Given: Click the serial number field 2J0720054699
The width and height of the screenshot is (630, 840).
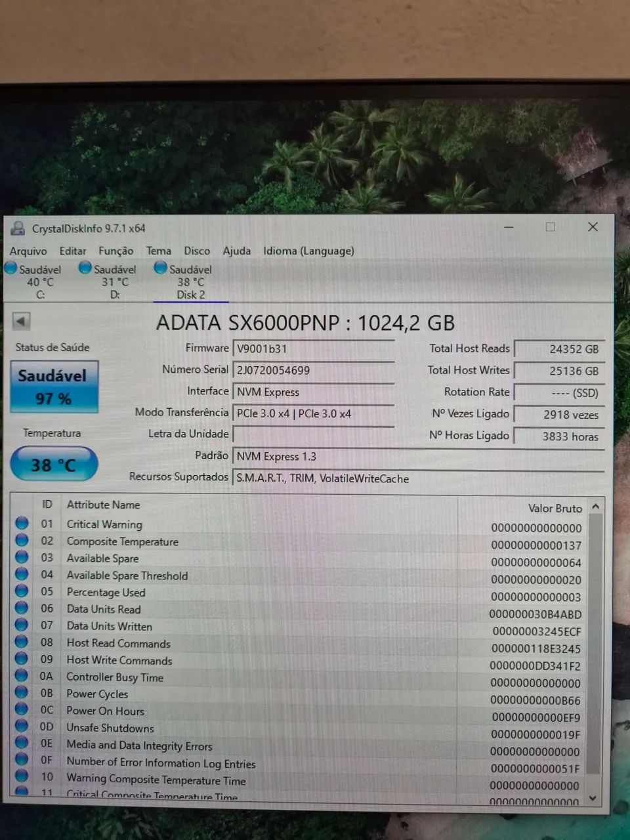Looking at the screenshot, I should (x=313, y=370).
